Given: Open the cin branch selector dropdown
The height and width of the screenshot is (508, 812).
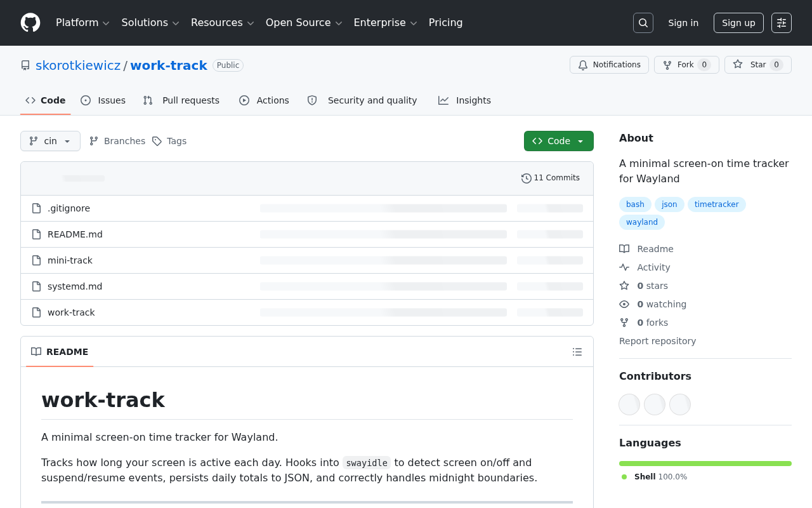Looking at the screenshot, I should coord(50,141).
